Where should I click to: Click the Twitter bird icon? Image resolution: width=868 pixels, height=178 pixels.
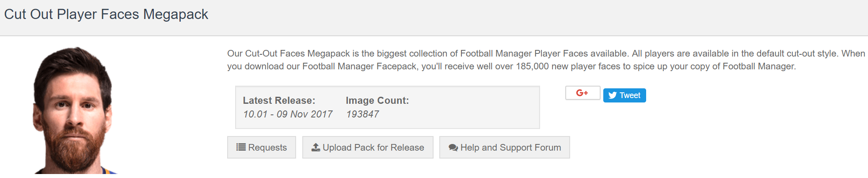pyautogui.click(x=612, y=95)
